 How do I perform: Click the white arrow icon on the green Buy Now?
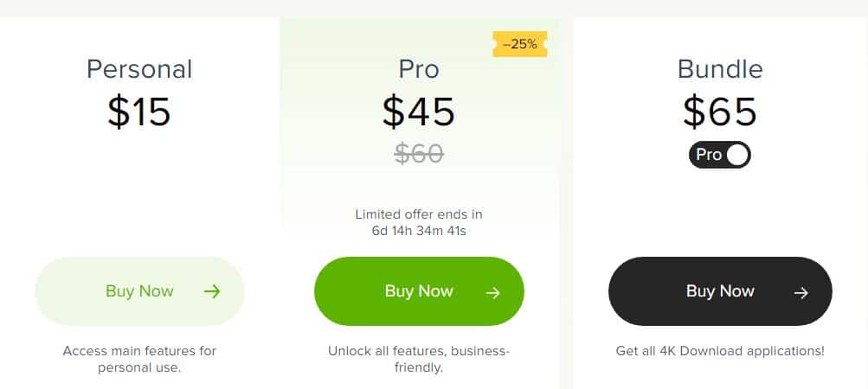[492, 293]
